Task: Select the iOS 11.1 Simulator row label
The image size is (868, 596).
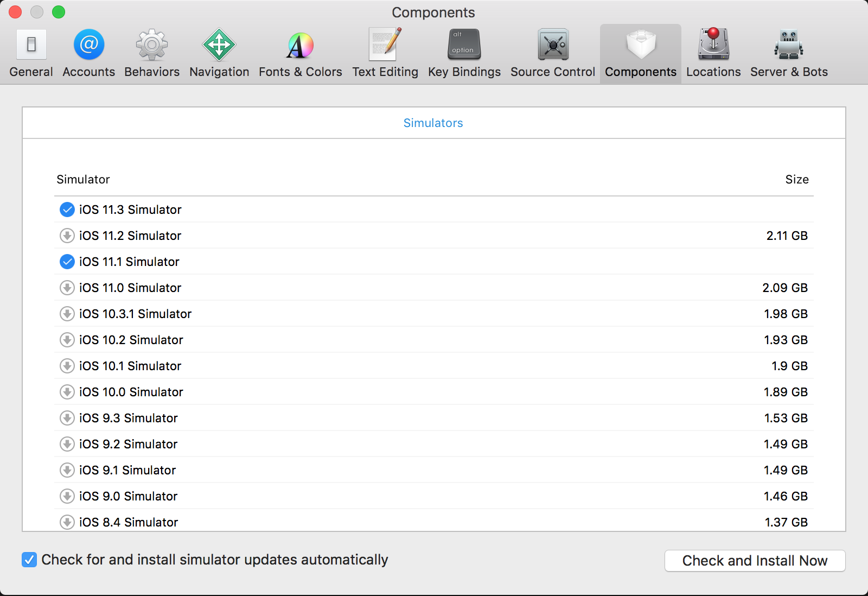Action: tap(129, 262)
